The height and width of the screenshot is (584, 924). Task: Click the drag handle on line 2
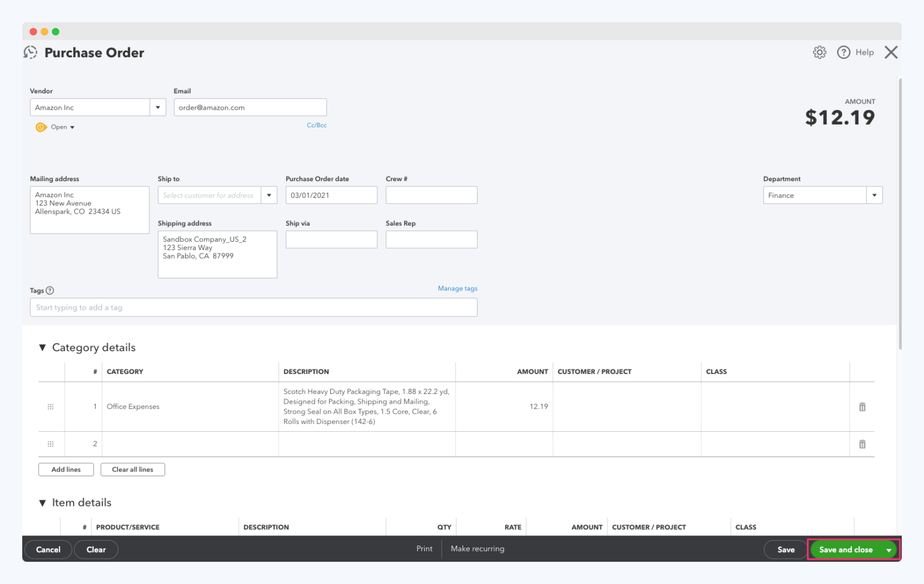tap(51, 444)
